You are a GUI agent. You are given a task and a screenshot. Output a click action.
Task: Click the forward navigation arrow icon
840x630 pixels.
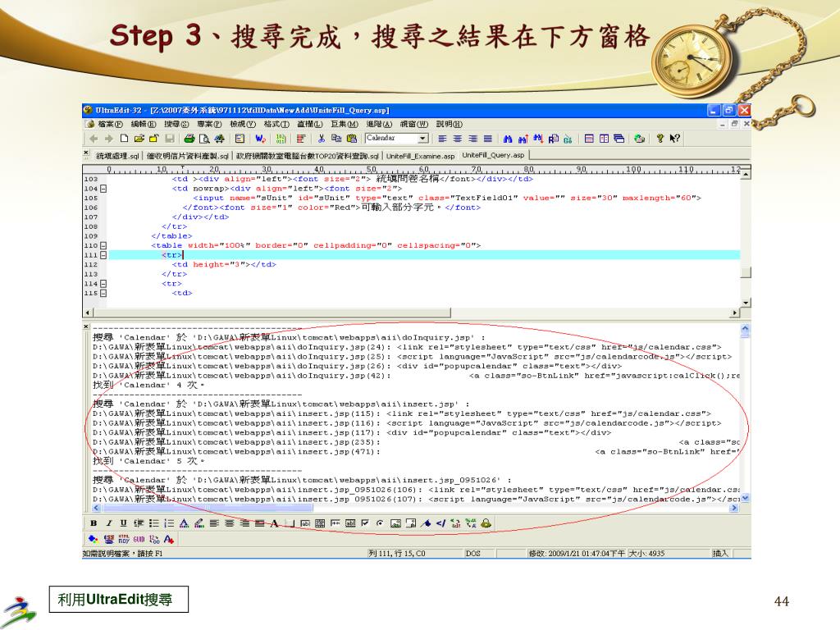[x=109, y=138]
